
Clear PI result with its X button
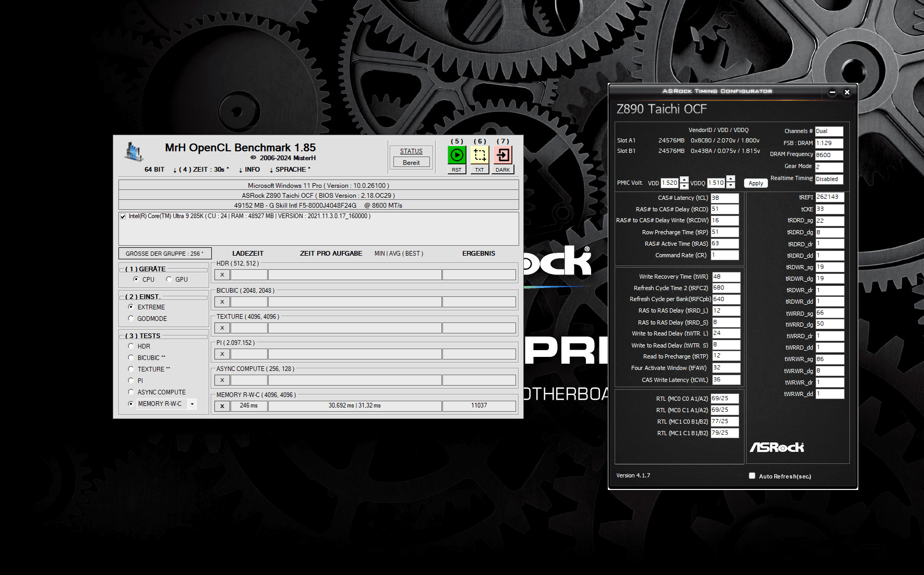pyautogui.click(x=222, y=354)
